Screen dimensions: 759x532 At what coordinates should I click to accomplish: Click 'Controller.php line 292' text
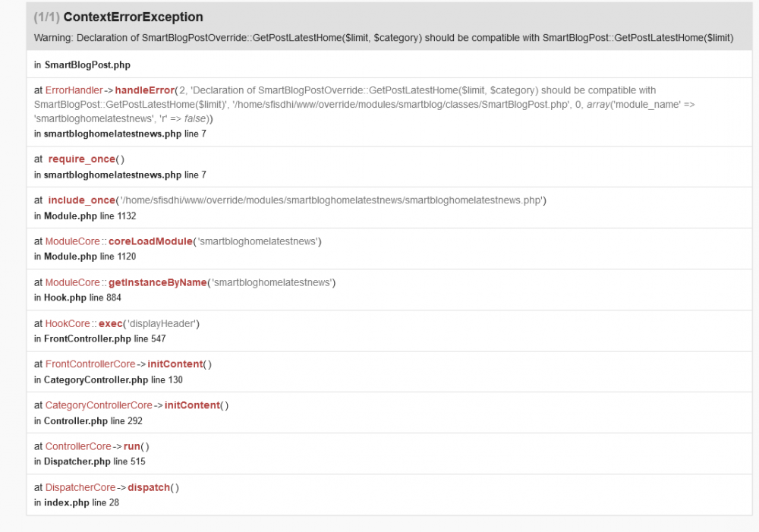(93, 421)
